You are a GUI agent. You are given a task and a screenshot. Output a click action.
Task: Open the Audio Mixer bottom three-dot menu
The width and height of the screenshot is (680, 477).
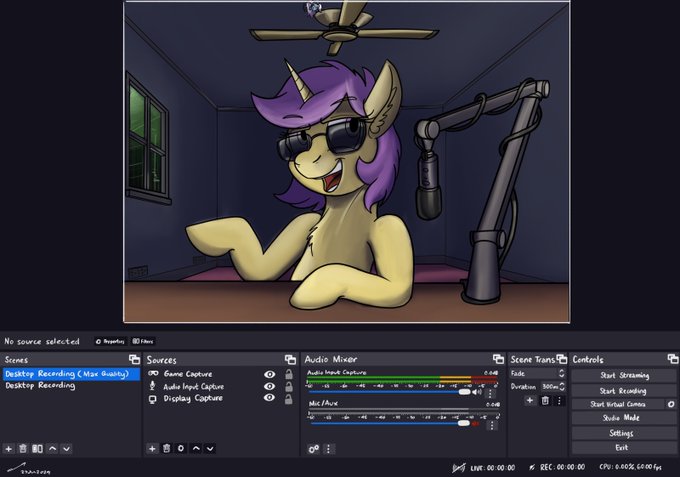328,449
